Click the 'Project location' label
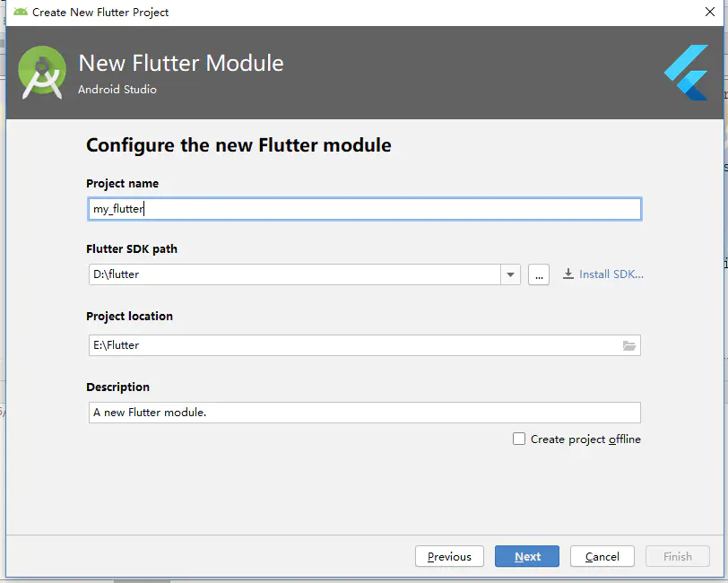This screenshot has height=583, width=728. coord(129,317)
